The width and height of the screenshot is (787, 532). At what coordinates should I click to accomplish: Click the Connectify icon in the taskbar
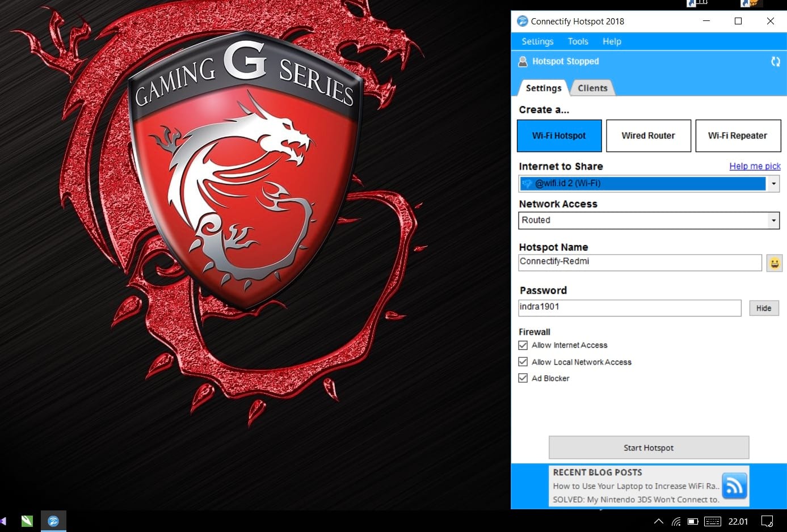click(53, 521)
